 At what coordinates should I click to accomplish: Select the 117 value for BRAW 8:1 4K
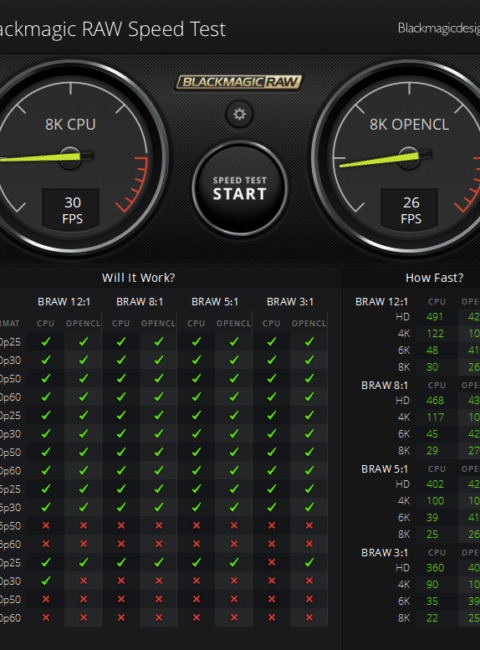pyautogui.click(x=435, y=417)
